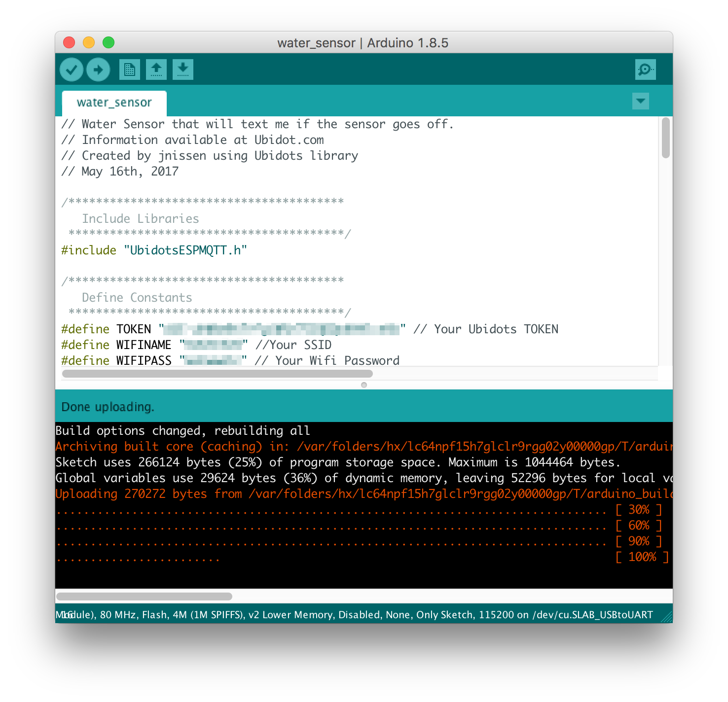
Task: Click the Verify checkmark button
Action: pyautogui.click(x=72, y=70)
